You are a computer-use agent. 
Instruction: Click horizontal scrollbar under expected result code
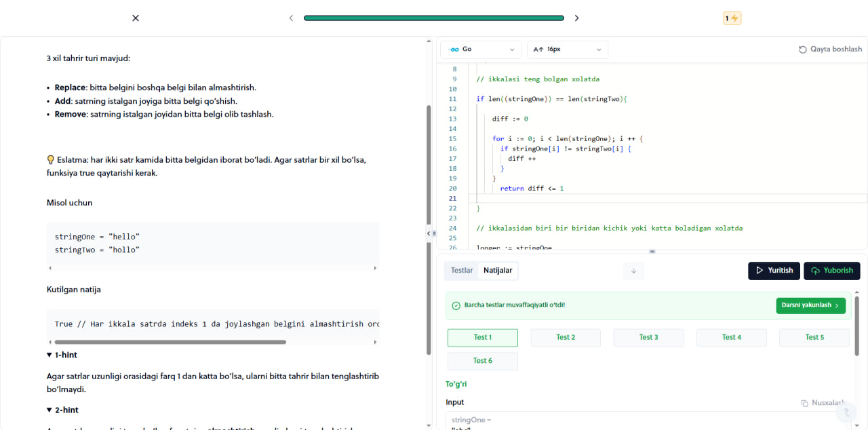coord(170,342)
